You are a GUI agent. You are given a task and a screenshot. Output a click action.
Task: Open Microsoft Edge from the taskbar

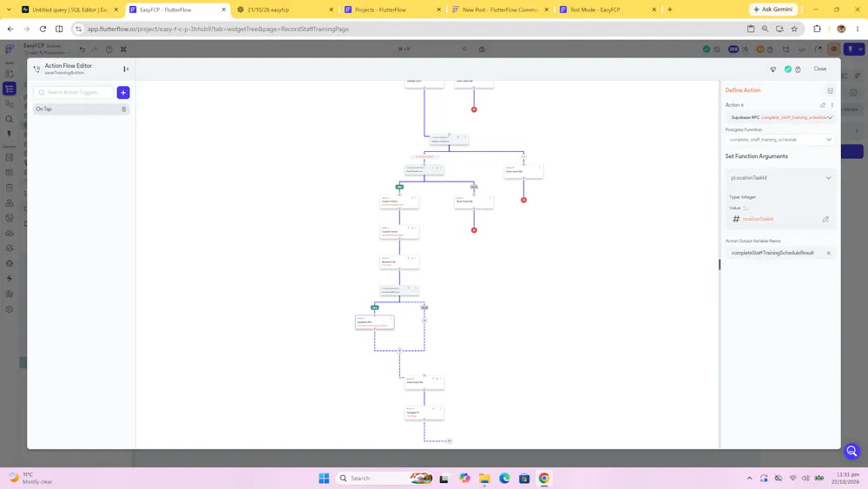504,478
